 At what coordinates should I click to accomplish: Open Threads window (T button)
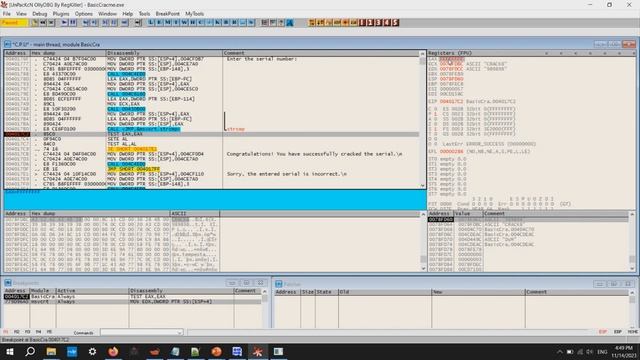[x=176, y=22]
